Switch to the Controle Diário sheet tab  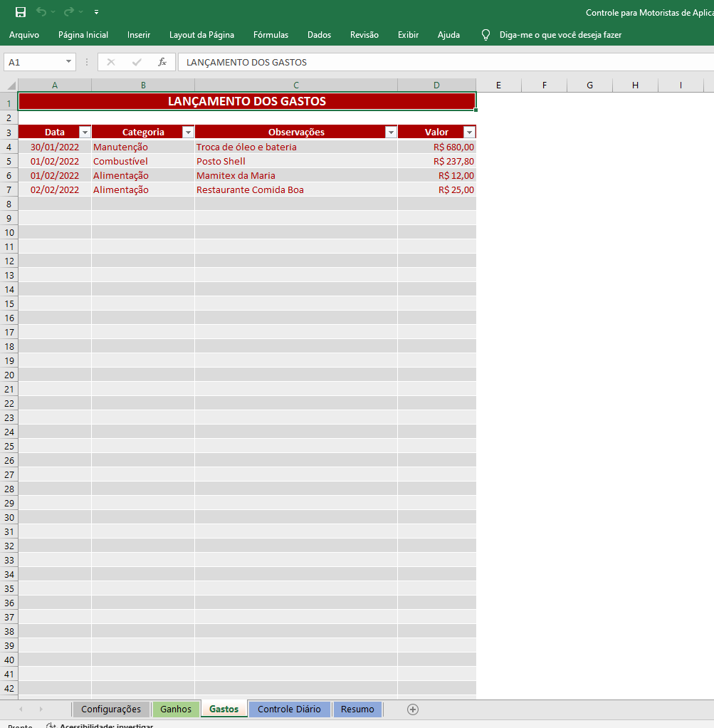pyautogui.click(x=289, y=709)
